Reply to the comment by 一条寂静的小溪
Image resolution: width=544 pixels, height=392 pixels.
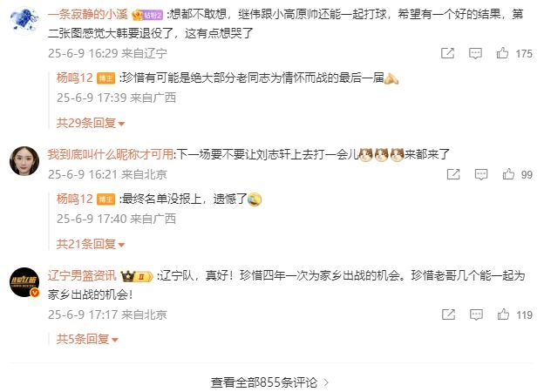pyautogui.click(x=475, y=53)
